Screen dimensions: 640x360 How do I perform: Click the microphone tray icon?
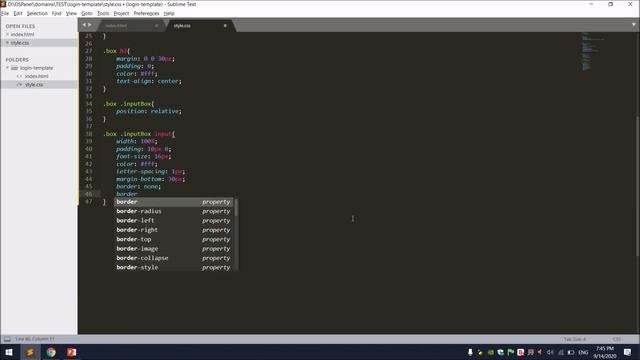pos(470,352)
